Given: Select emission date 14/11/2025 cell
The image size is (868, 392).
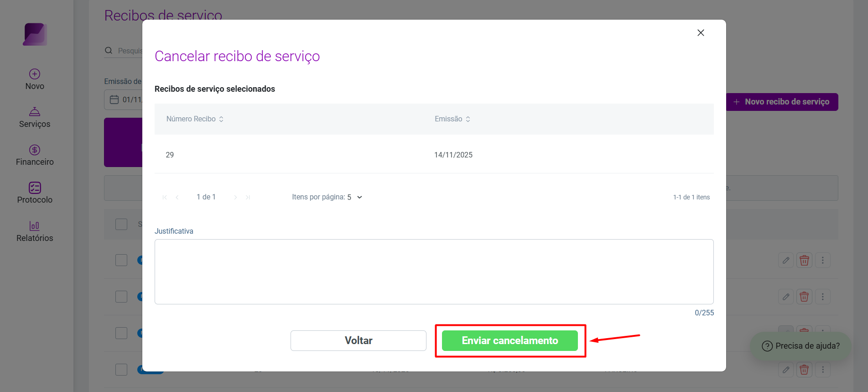Looking at the screenshot, I should pos(453,155).
